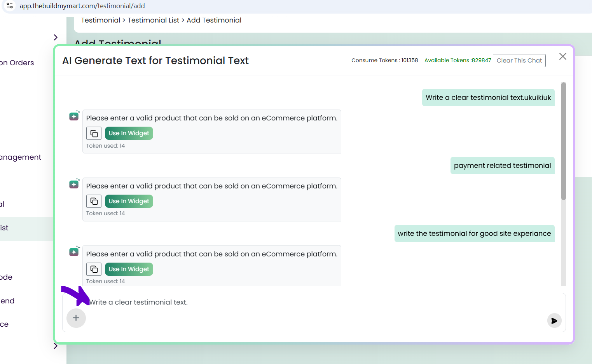The image size is (592, 364).
Task: Select the 'Write a clear testimonial text.ukuikiuk' message
Action: [x=488, y=98]
